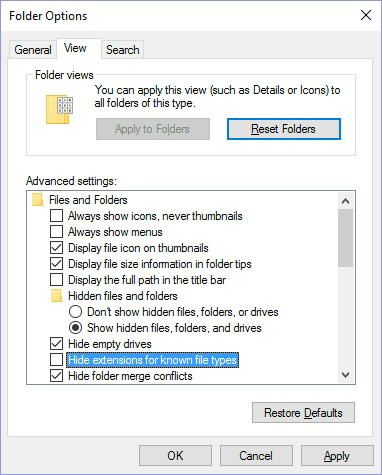Viewport: 382px width, 475px height.
Task: Click the scroll down arrow in Advanced settings
Action: [346, 375]
